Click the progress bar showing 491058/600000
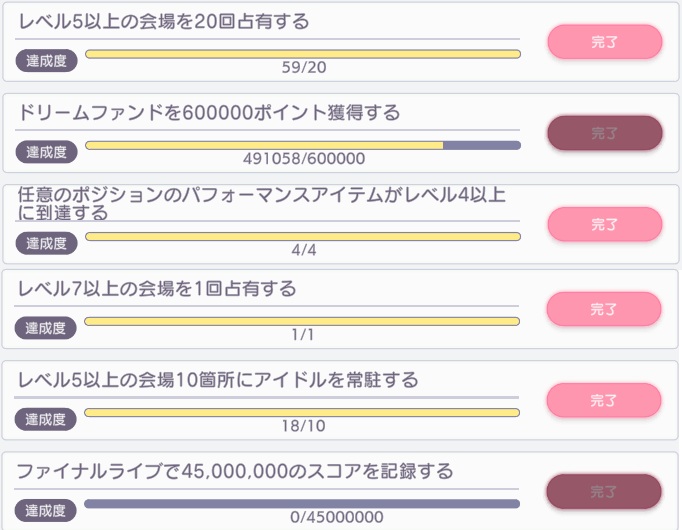Viewport: 682px width, 530px height. pos(302,145)
